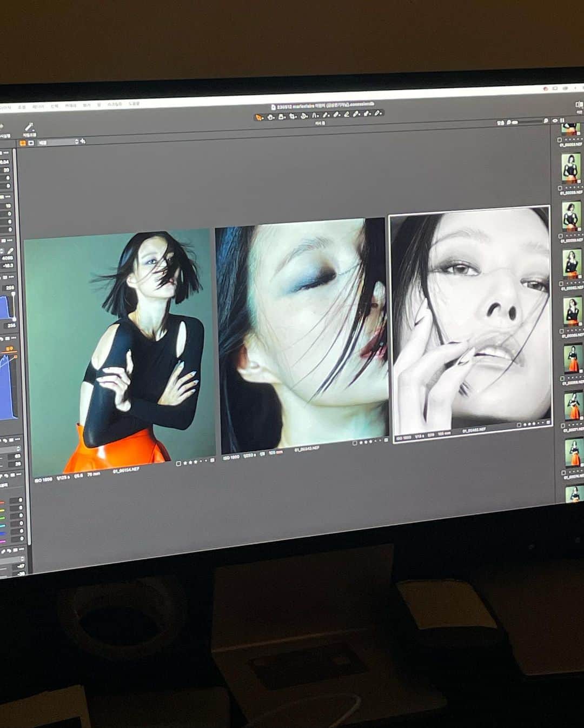
Task: Open the 배경 viewer dropdown
Action: tap(57, 142)
